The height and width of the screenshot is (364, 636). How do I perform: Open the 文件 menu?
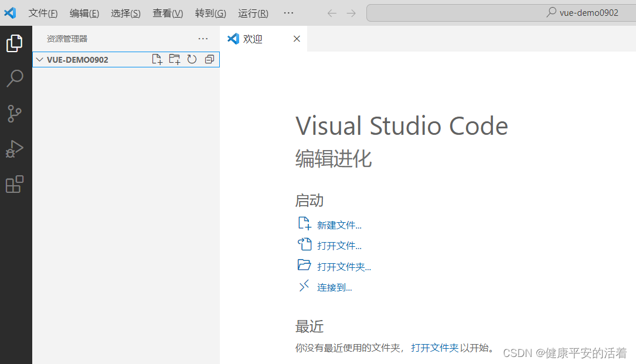point(42,12)
